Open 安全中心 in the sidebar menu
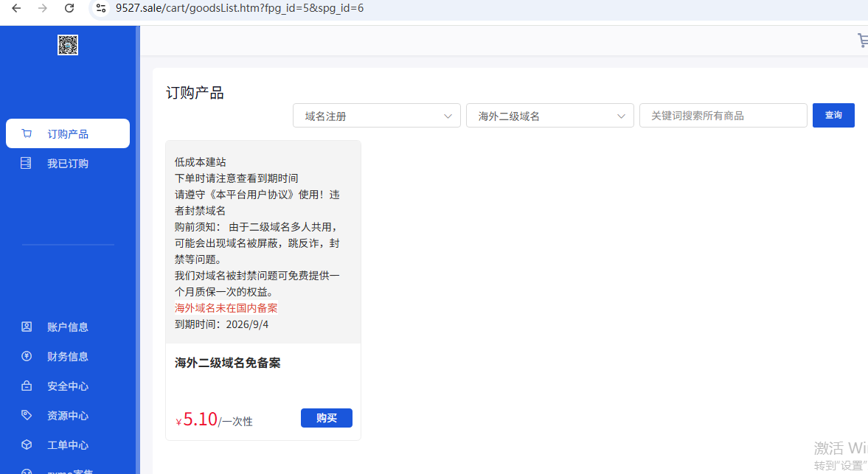This screenshot has height=474, width=868. pos(68,386)
